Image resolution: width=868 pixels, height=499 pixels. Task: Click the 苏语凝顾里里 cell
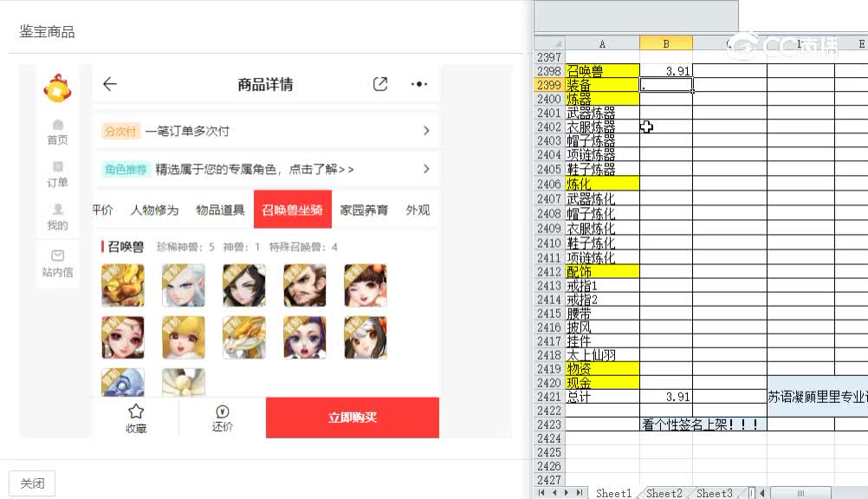pos(817,397)
